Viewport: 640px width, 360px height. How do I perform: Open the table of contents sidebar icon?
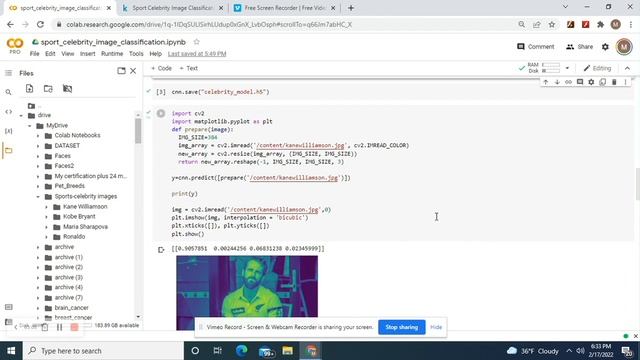[9, 73]
